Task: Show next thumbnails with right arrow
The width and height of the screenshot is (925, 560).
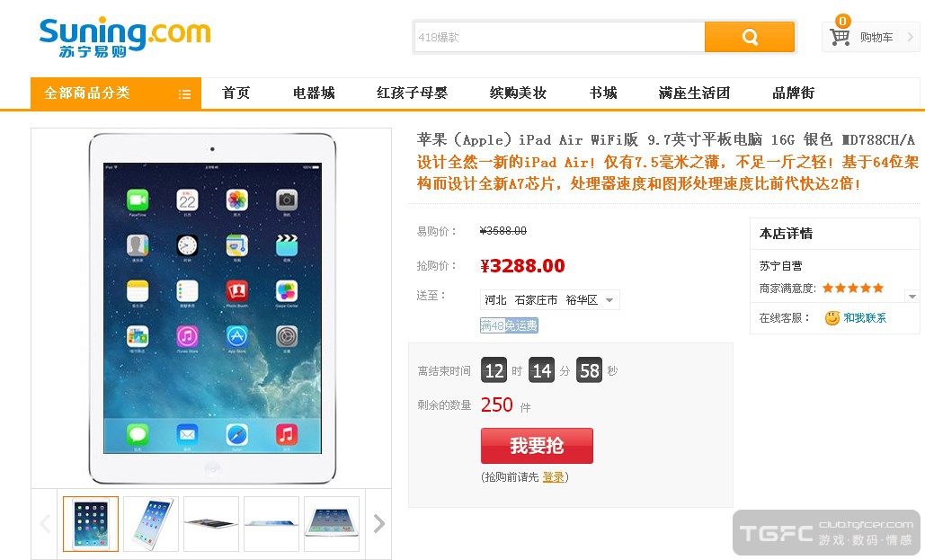Action: click(x=378, y=523)
